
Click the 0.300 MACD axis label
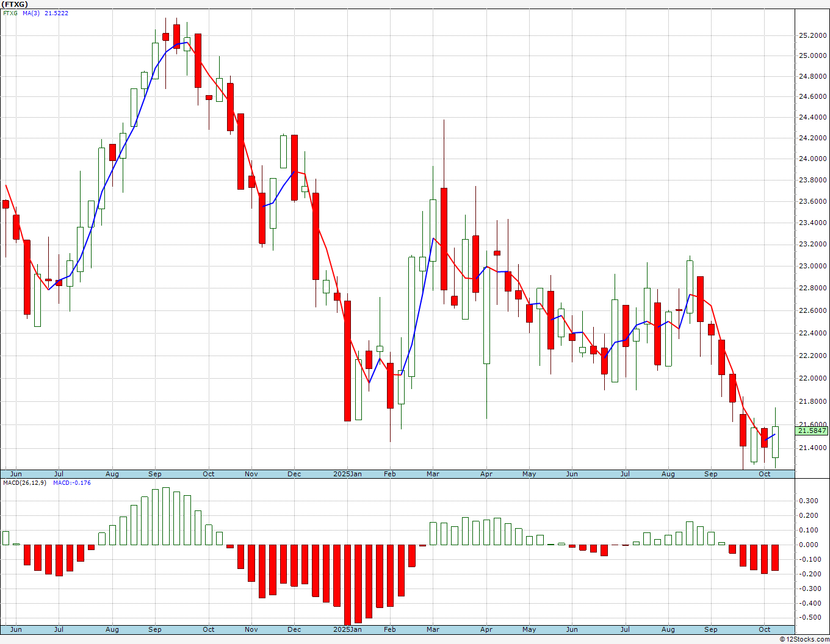[809, 501]
